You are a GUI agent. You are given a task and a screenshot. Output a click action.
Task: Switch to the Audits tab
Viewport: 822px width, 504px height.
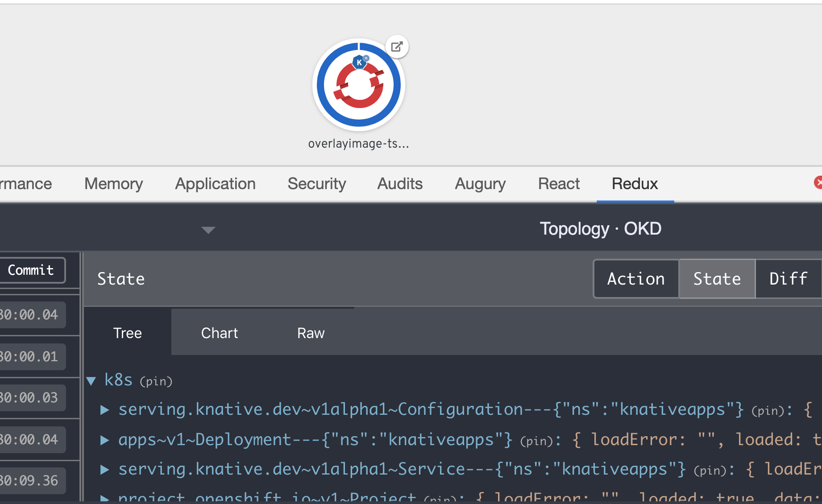click(400, 184)
